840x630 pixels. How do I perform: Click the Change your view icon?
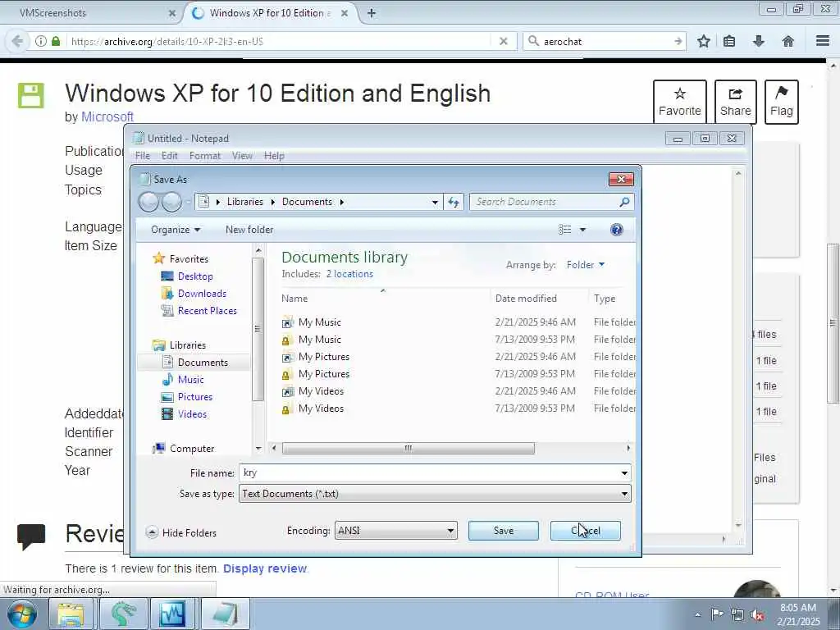tap(564, 230)
